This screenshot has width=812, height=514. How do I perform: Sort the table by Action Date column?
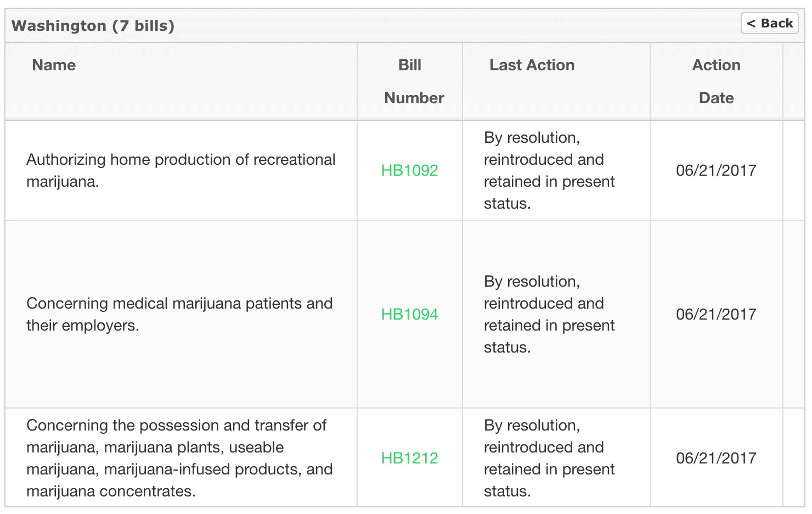pyautogui.click(x=716, y=81)
